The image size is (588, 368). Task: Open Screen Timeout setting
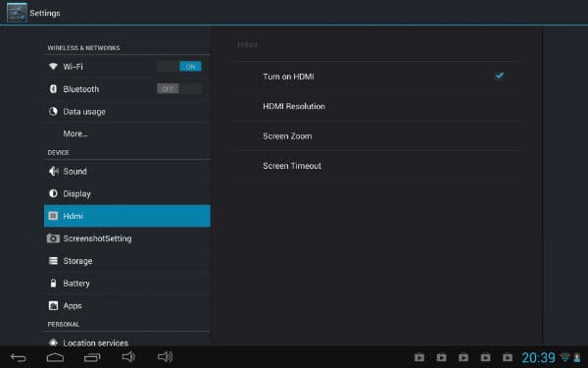(x=376, y=166)
